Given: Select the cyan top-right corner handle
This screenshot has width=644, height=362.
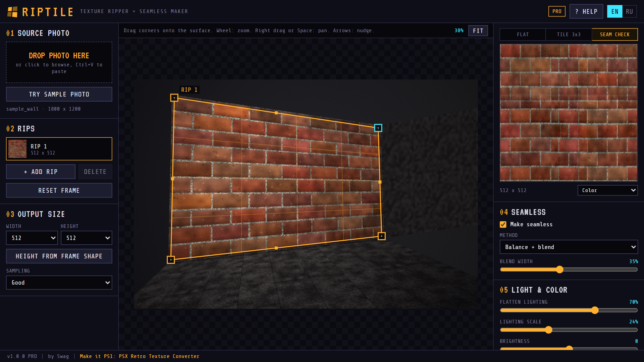Looking at the screenshot, I should (378, 128).
